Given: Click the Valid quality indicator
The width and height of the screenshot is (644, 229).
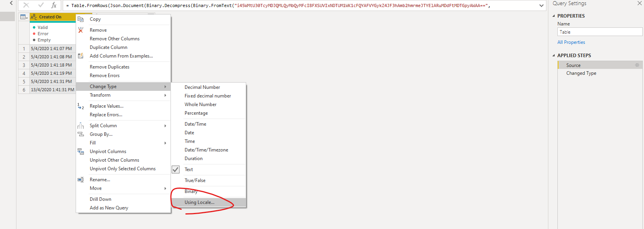Looking at the screenshot, I should pyautogui.click(x=40, y=27).
